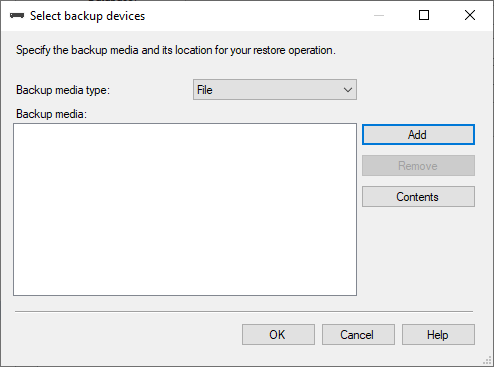Click the restore operation instruction text
This screenshot has width=494, height=367.
pyautogui.click(x=176, y=50)
